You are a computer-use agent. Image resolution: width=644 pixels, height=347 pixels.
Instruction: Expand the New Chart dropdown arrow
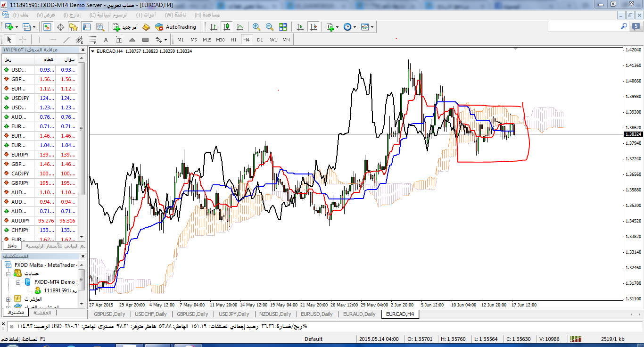point(17,27)
